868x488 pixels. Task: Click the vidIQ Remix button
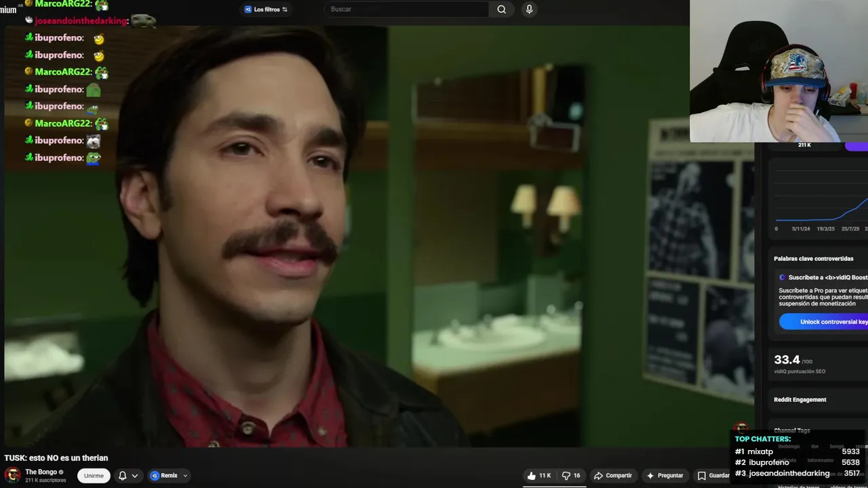pos(163,476)
